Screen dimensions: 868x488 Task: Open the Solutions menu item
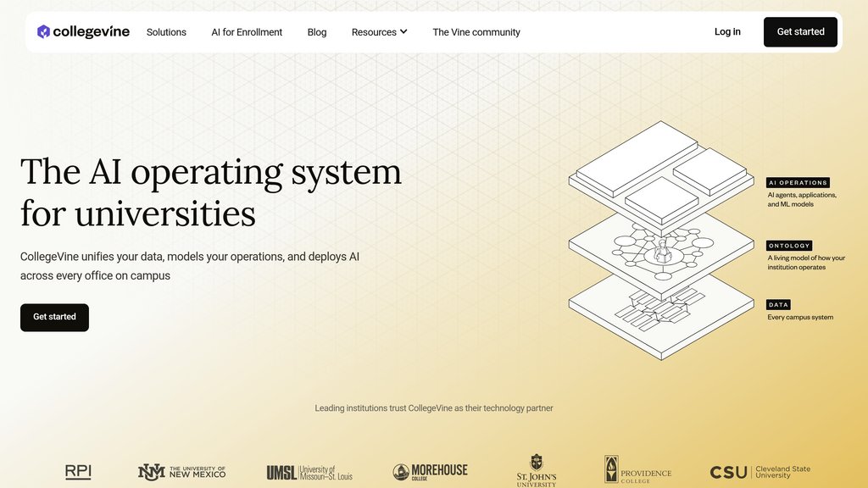point(166,32)
